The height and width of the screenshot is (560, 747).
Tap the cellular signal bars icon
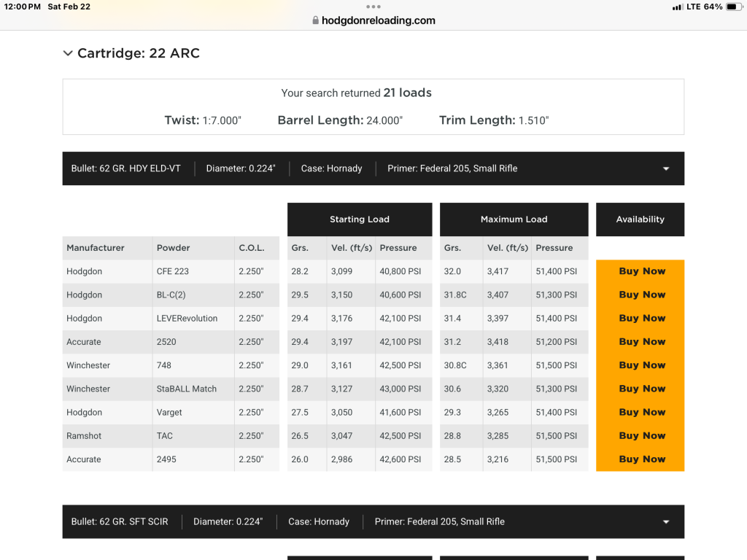coord(677,7)
